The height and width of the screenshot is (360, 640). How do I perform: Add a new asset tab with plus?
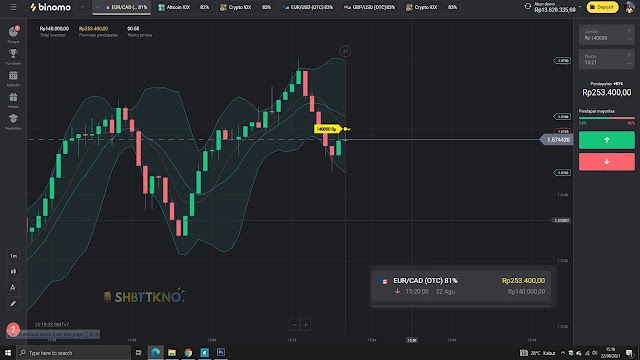[x=82, y=7]
